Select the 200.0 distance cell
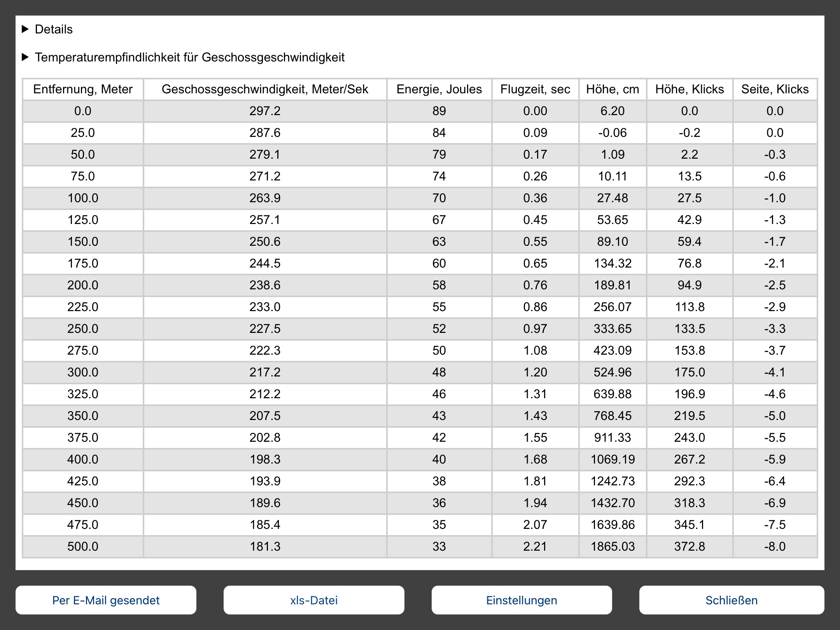 83,285
